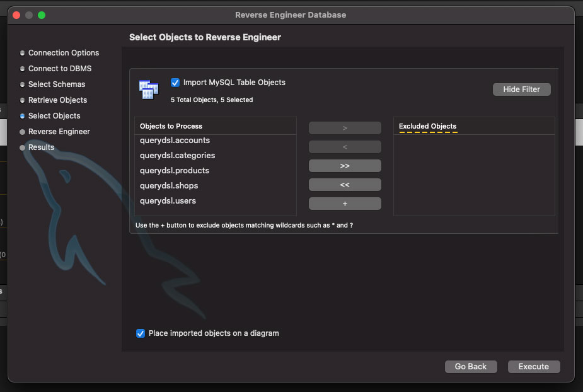Click the Reverse Engineer step
The width and height of the screenshot is (583, 392).
(59, 132)
